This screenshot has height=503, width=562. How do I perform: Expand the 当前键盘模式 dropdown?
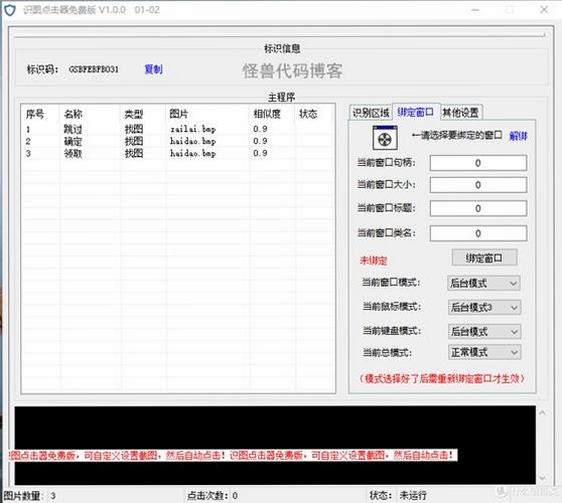484,332
